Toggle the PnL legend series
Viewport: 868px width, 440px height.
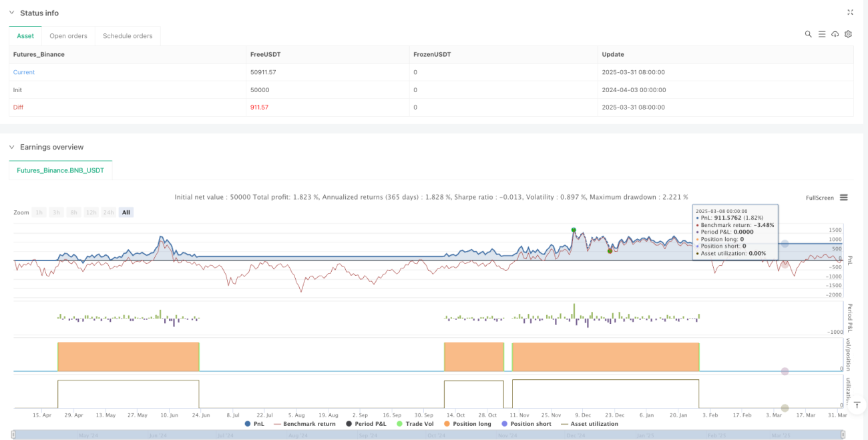254,424
